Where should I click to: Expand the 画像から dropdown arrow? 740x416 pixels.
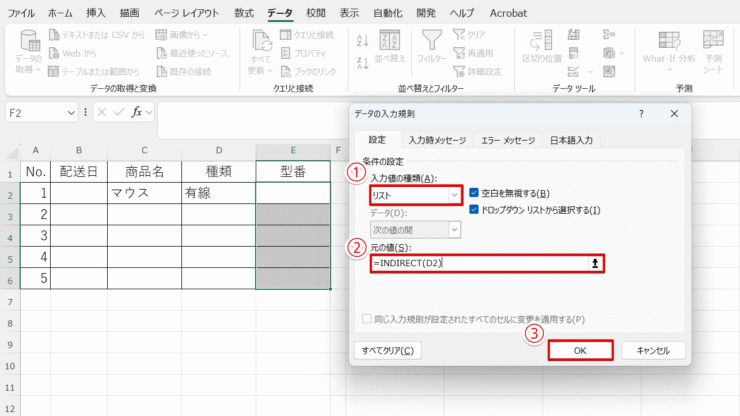(205, 34)
